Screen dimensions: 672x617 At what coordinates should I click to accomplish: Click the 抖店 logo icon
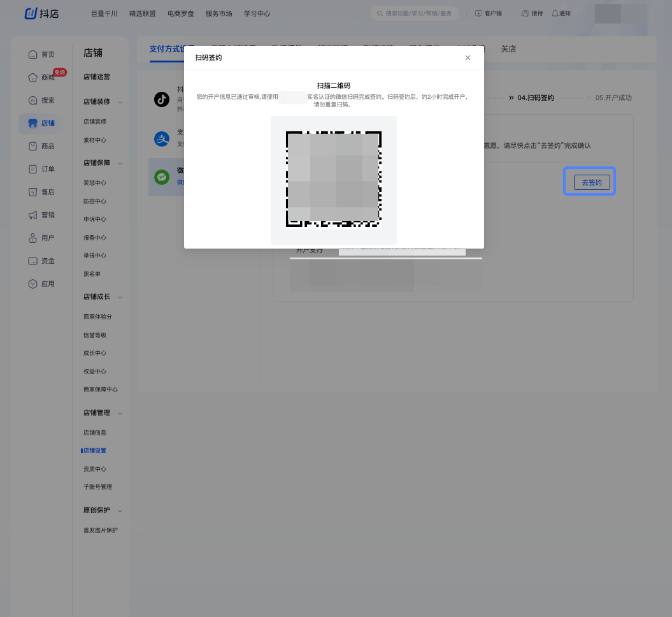[32, 13]
